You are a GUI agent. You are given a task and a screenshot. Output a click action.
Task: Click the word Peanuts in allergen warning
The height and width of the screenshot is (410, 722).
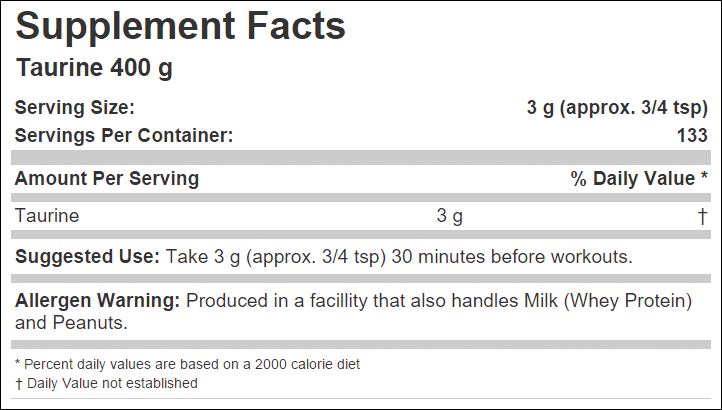click(90, 323)
